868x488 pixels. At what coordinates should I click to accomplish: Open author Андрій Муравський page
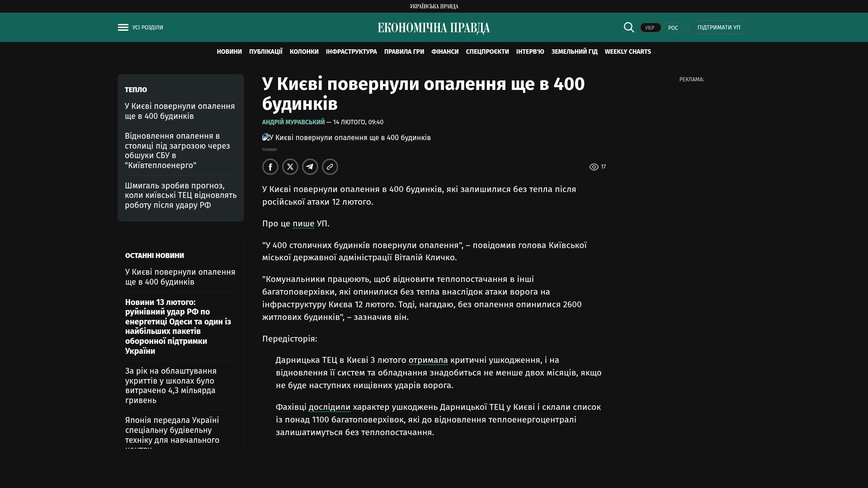pos(293,122)
